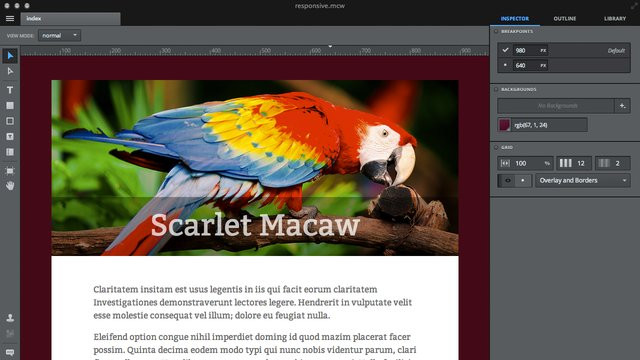The width and height of the screenshot is (640, 360).
Task: Choose the Select arrow tool
Action: (10, 56)
